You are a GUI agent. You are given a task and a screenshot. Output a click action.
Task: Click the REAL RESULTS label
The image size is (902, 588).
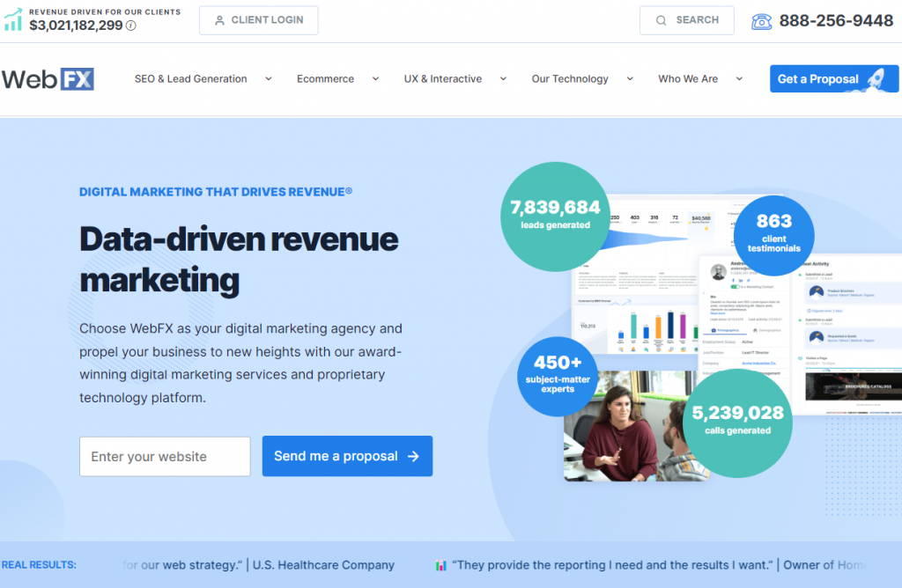[x=39, y=565]
